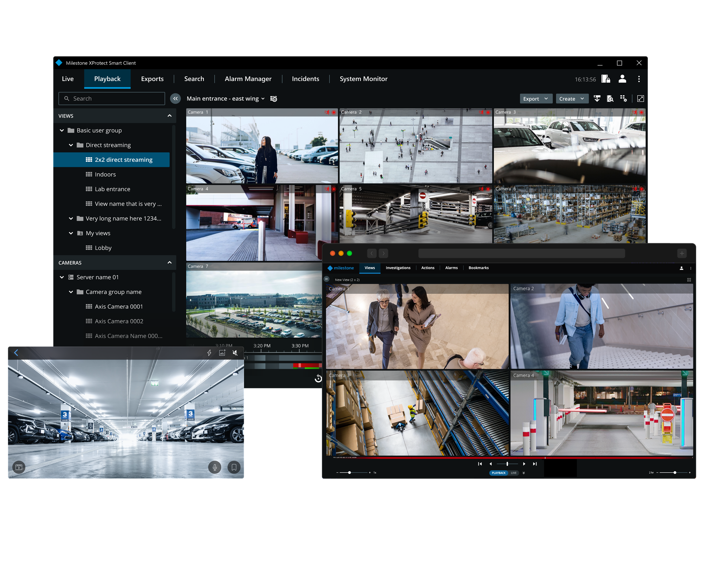Viewport: 728px width, 569px height.
Task: Skip to next sequence in web client
Action: point(535,464)
